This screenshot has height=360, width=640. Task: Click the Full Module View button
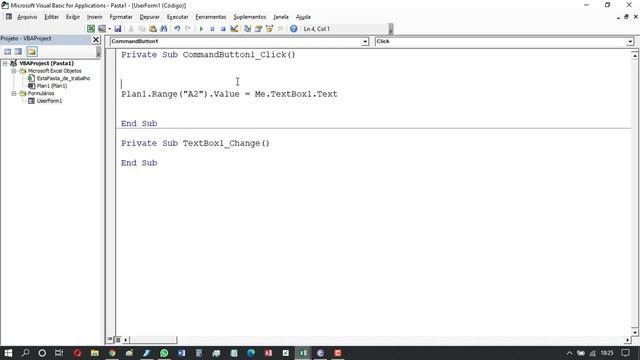pos(118,339)
